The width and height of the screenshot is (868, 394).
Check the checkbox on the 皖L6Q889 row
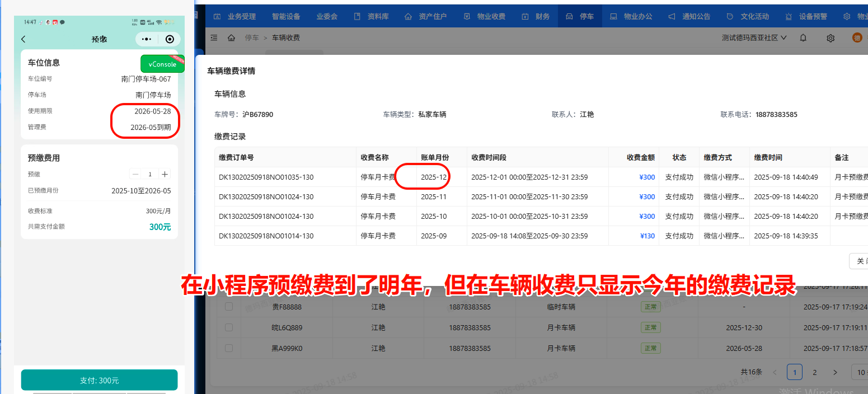[228, 327]
